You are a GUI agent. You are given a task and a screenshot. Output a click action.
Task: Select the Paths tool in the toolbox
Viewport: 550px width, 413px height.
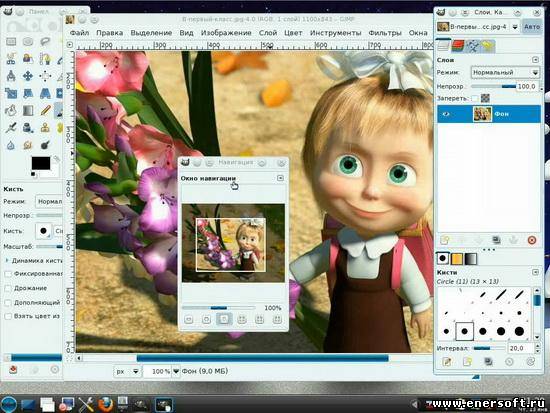click(45, 58)
